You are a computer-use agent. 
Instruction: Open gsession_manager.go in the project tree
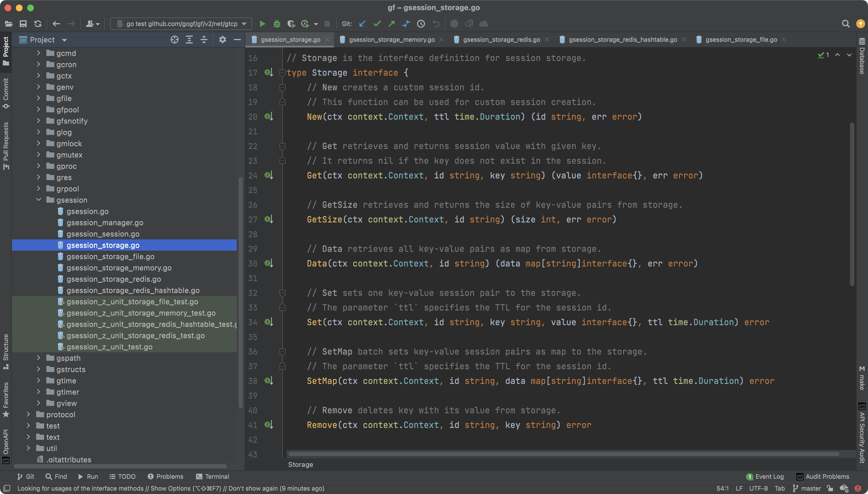coord(105,222)
